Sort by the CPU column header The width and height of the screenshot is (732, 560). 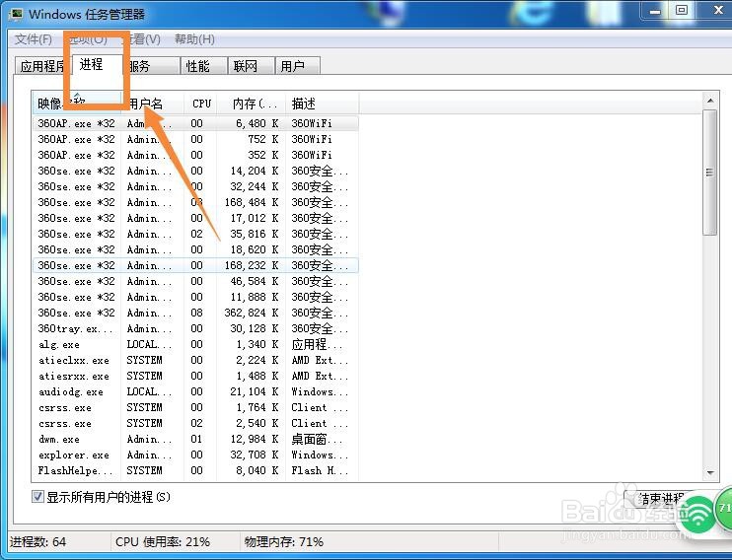pos(200,104)
